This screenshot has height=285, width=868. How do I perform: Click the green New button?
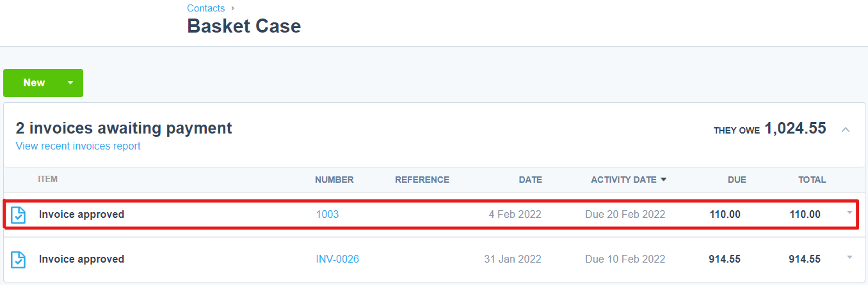coord(34,83)
